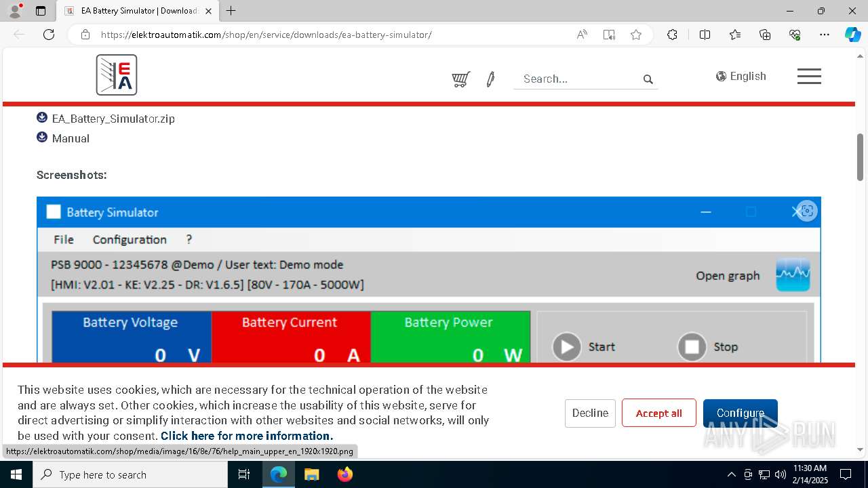Open a new tab with the plus button
The width and height of the screenshot is (868, 488).
coord(231,11)
